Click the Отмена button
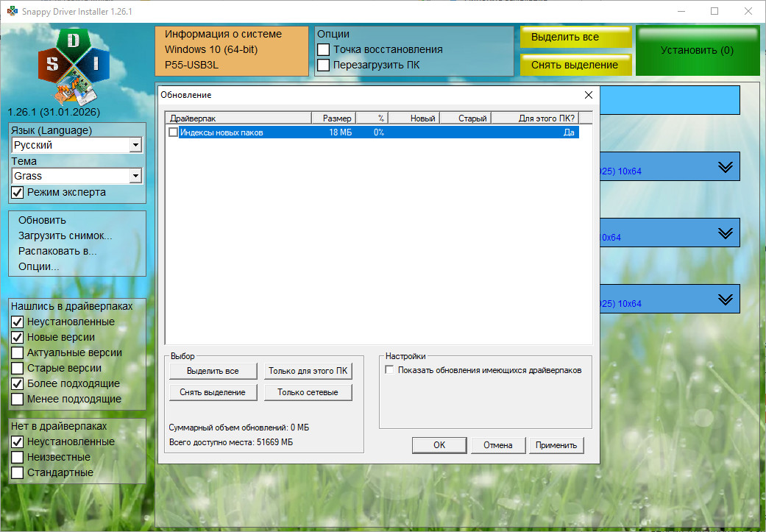 498,445
